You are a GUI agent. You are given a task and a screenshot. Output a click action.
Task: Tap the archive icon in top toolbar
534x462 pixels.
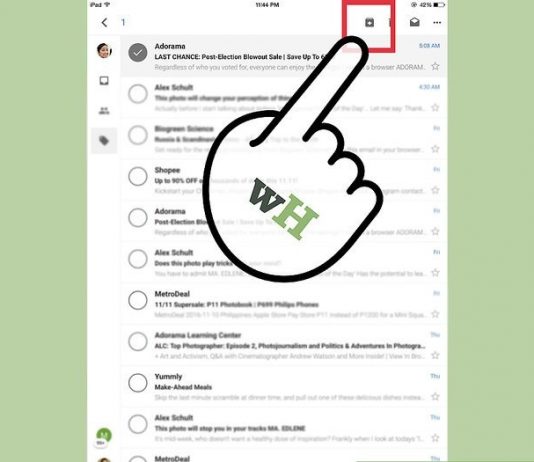[x=369, y=22]
